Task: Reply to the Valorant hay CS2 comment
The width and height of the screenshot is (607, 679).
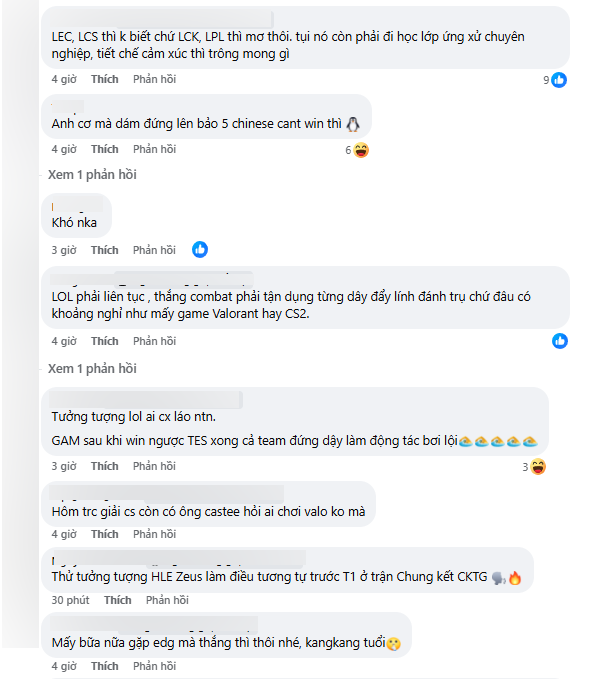Action: pos(154,341)
